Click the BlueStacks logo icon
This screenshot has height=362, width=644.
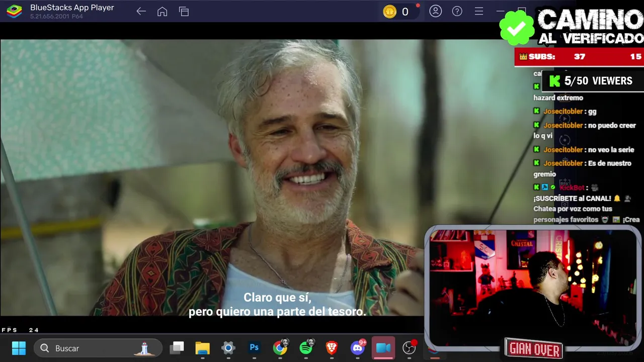click(x=14, y=11)
